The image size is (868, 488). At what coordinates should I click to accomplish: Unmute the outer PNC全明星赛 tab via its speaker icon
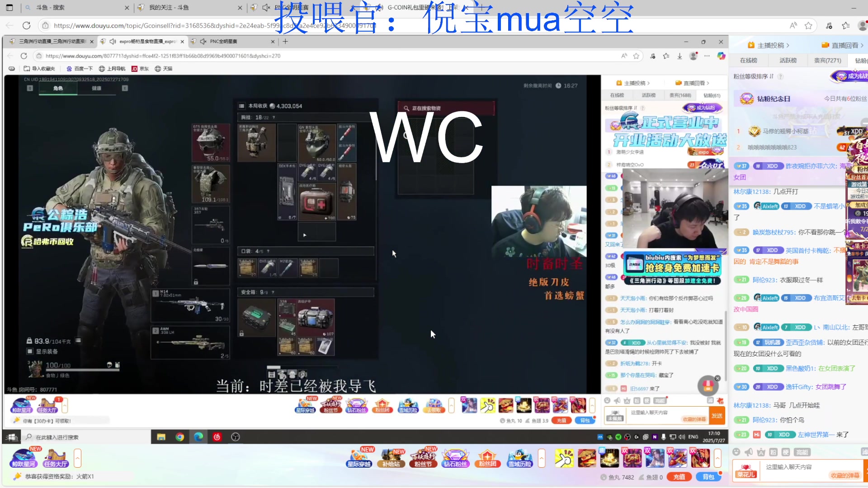click(266, 7)
